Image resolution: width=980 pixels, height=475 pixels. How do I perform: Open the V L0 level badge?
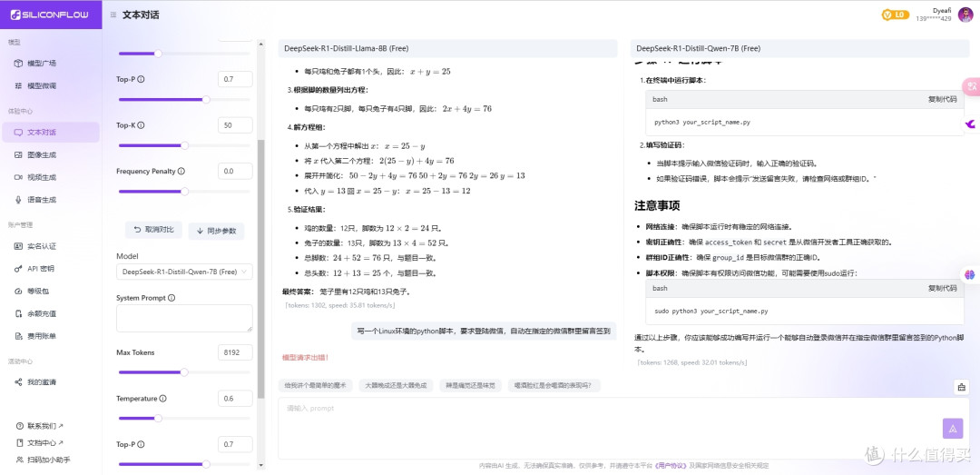[x=895, y=15]
